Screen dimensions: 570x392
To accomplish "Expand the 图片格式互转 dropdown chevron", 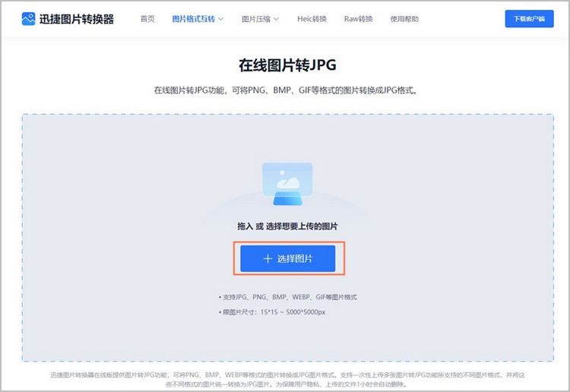I will tap(220, 19).
